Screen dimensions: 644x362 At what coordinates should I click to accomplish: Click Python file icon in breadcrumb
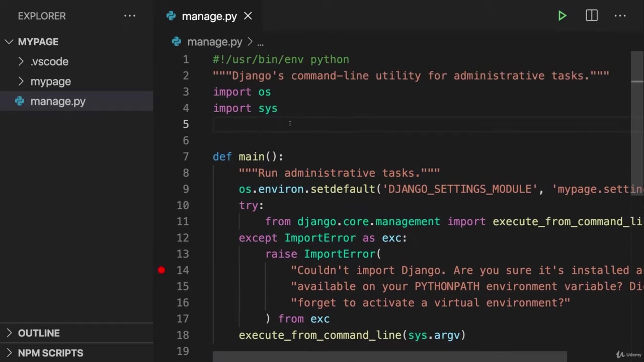[176, 42]
